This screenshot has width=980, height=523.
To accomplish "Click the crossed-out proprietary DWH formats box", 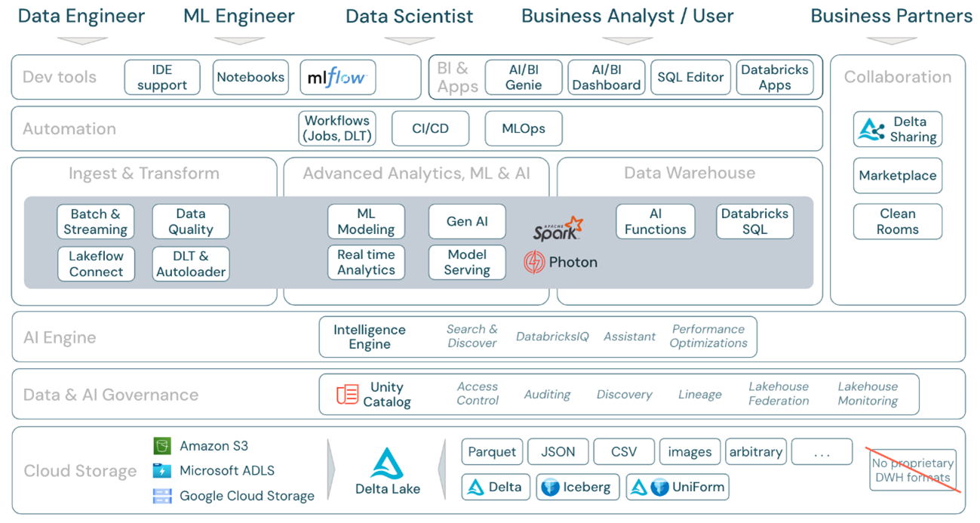I will (912, 470).
